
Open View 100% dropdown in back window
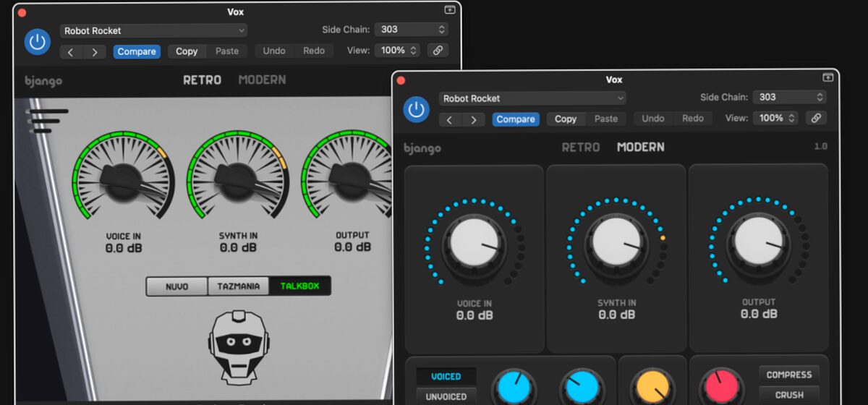pyautogui.click(x=397, y=51)
